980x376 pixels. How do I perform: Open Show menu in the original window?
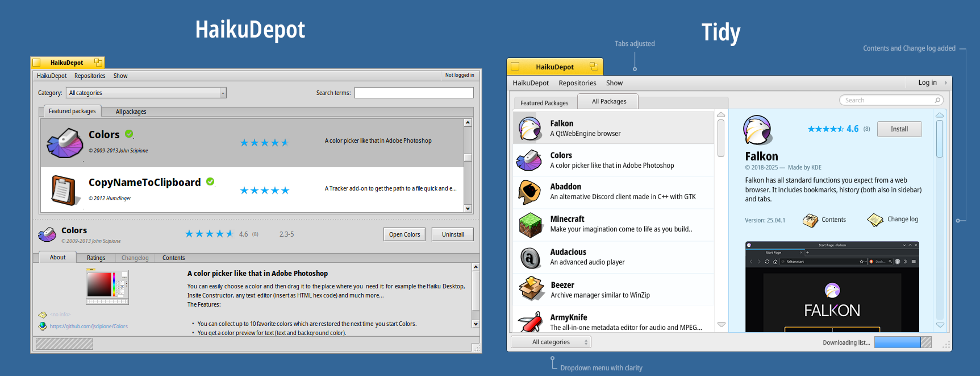click(x=120, y=76)
